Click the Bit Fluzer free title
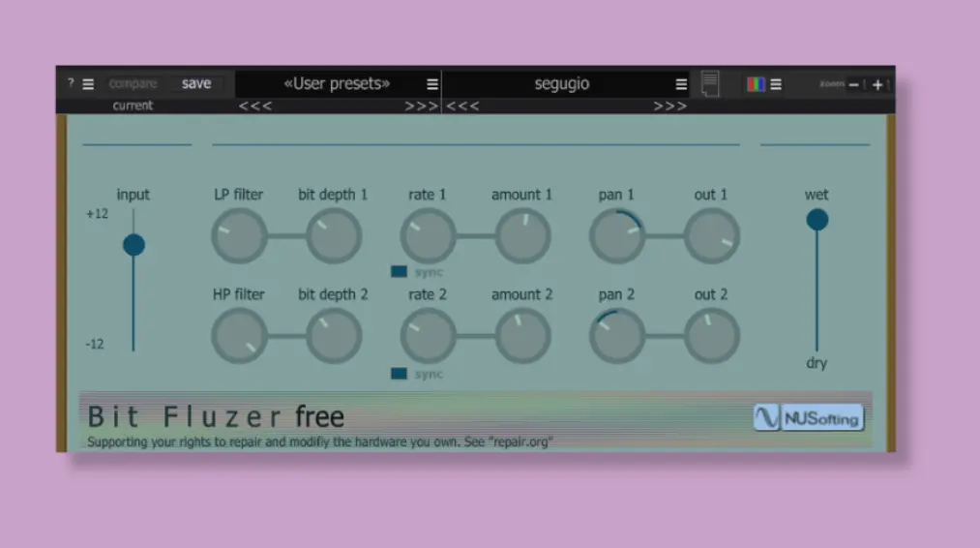 click(216, 416)
